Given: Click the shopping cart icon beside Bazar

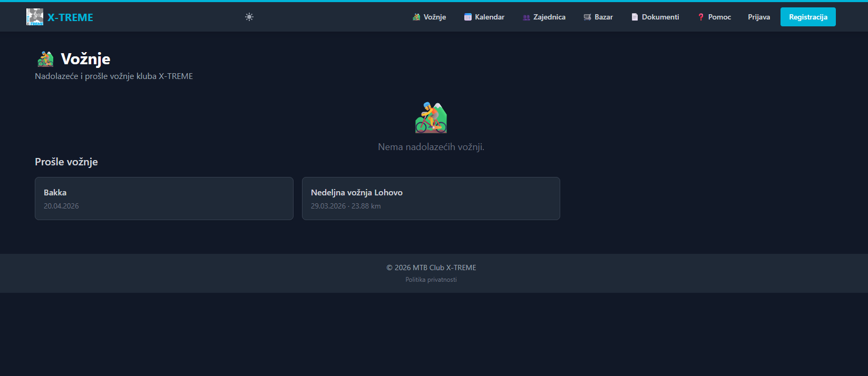Looking at the screenshot, I should [587, 17].
